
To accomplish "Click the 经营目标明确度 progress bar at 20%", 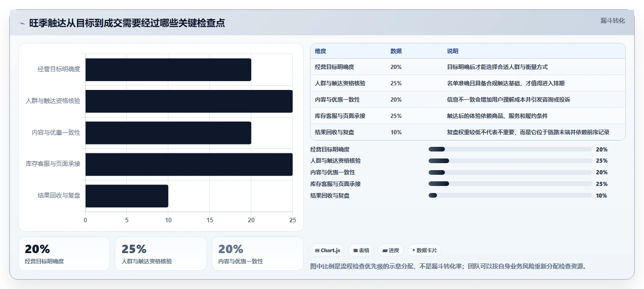I will 510,149.
